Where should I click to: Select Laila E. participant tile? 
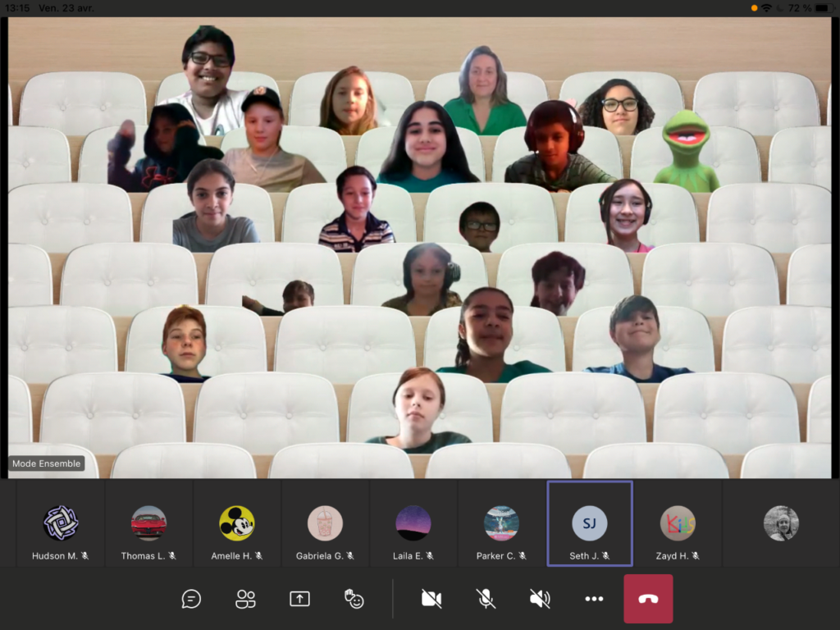(413, 531)
